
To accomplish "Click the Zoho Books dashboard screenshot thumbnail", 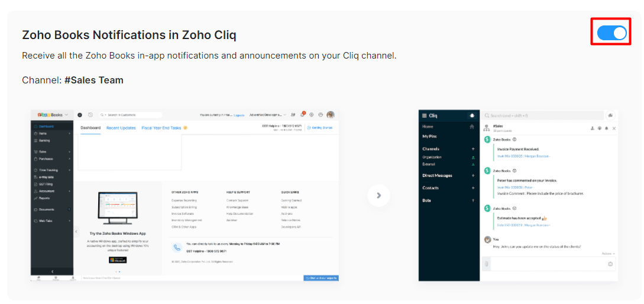I will tap(185, 195).
